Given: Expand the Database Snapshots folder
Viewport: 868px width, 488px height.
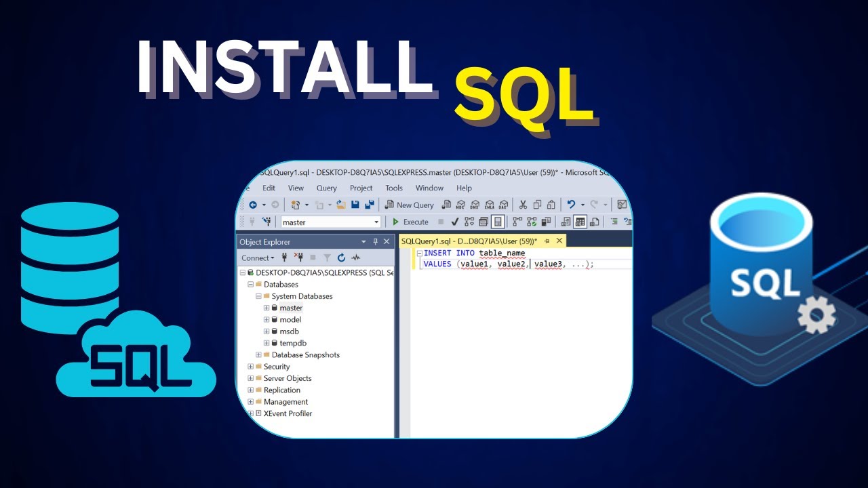Looking at the screenshot, I should (x=258, y=355).
